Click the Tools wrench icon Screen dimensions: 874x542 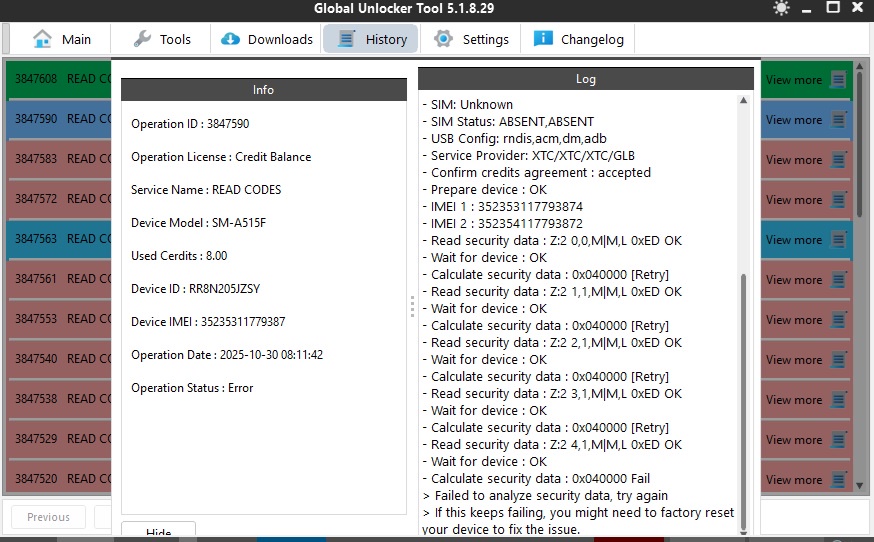point(143,39)
